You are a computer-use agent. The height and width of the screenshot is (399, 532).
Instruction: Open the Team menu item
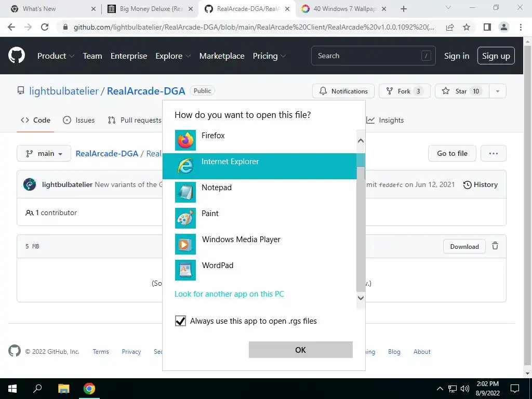[92, 56]
